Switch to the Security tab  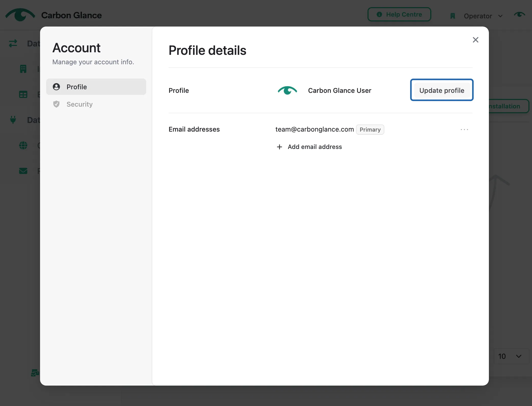pyautogui.click(x=96, y=104)
